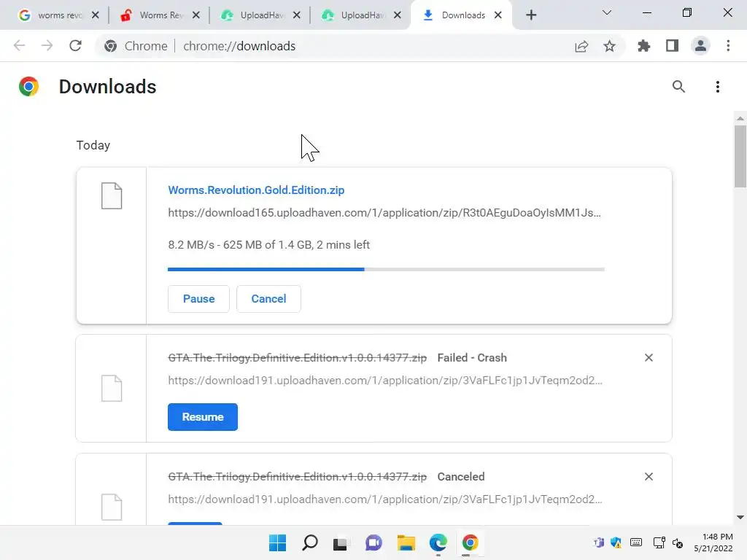Bookmark this page with the star icon
This screenshot has height=560, width=747.
point(609,46)
